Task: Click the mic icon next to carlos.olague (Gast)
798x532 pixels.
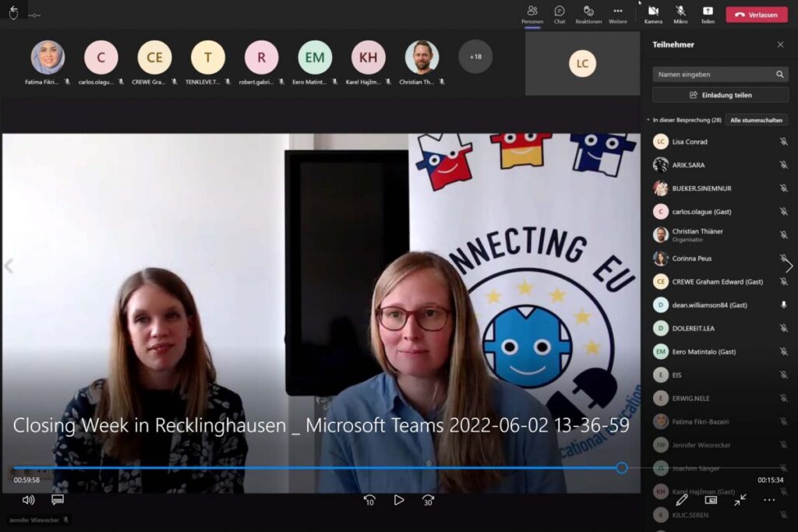Action: click(x=783, y=212)
